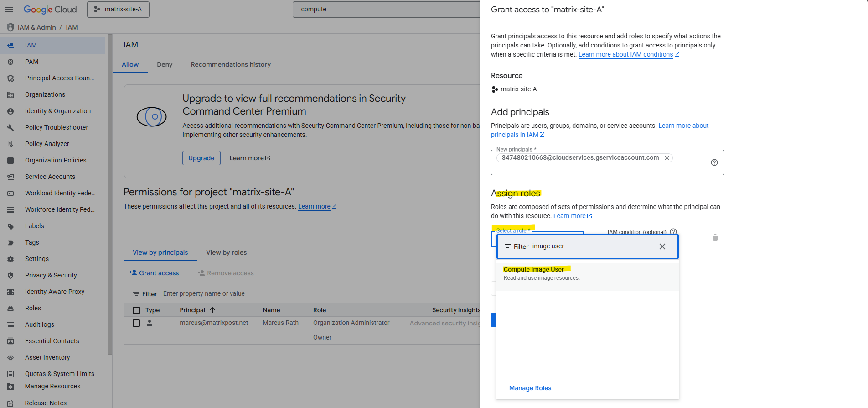Open Learn more about IAM conditions link
The image size is (868, 408).
point(625,54)
